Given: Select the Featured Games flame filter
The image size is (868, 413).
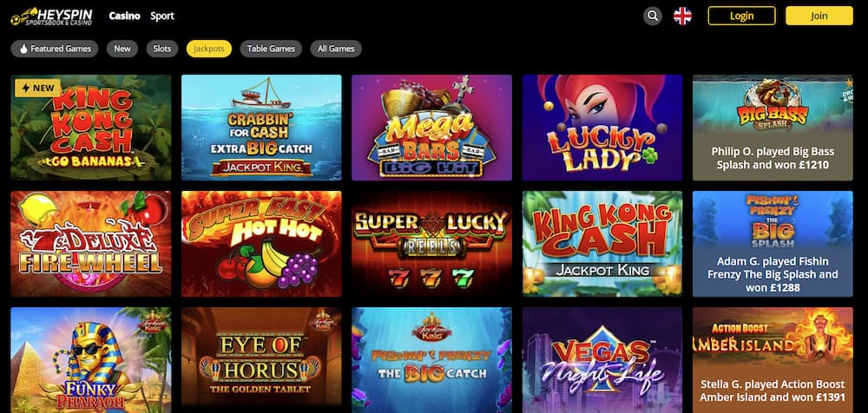Looking at the screenshot, I should pyautogui.click(x=54, y=49).
